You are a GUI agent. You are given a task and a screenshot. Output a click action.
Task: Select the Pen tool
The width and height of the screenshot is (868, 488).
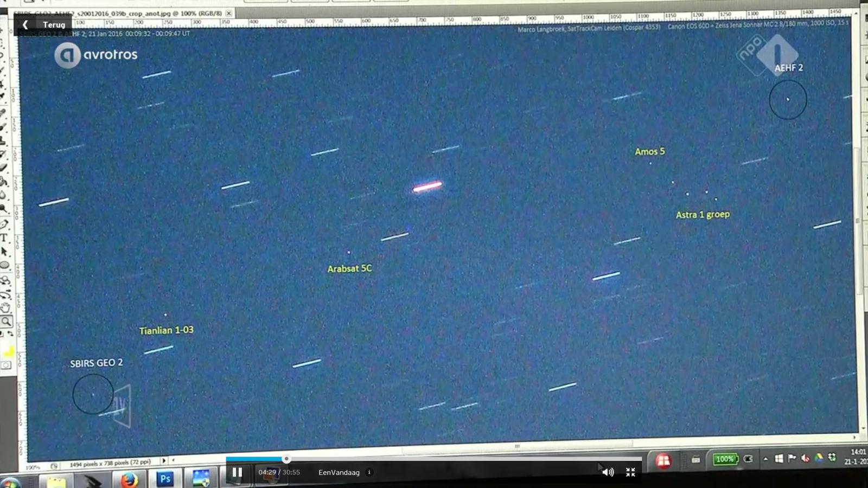click(4, 224)
